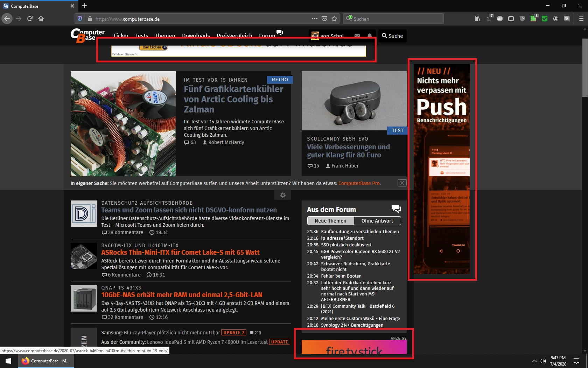Screen dimensions: 588x368
Task: Show site security padlock information
Action: coord(90,19)
